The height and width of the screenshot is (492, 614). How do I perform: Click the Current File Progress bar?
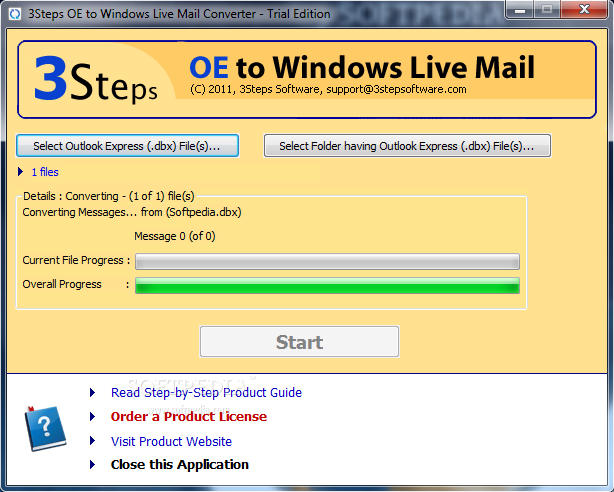point(327,261)
